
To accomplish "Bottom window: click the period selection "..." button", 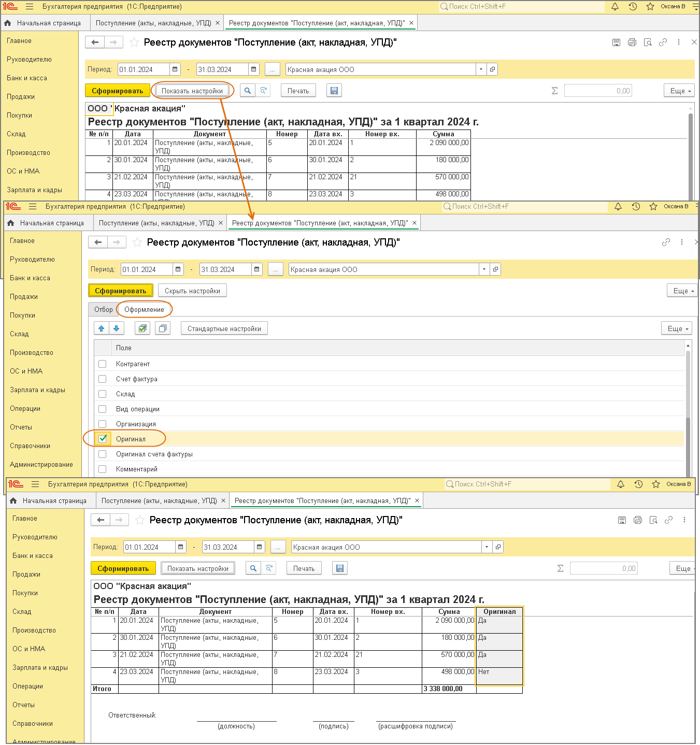I will [278, 547].
